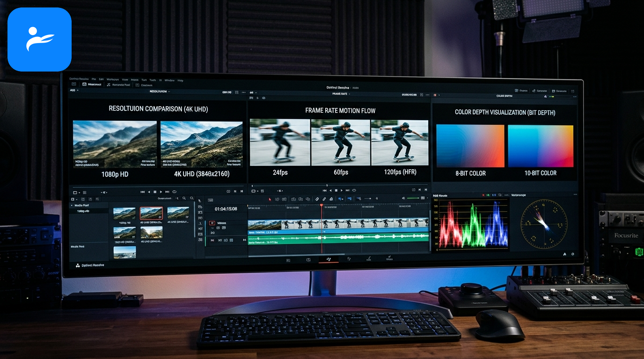The height and width of the screenshot is (359, 644).
Task: Select the red arrow Selection tool above the timeline
Action: tap(270, 199)
